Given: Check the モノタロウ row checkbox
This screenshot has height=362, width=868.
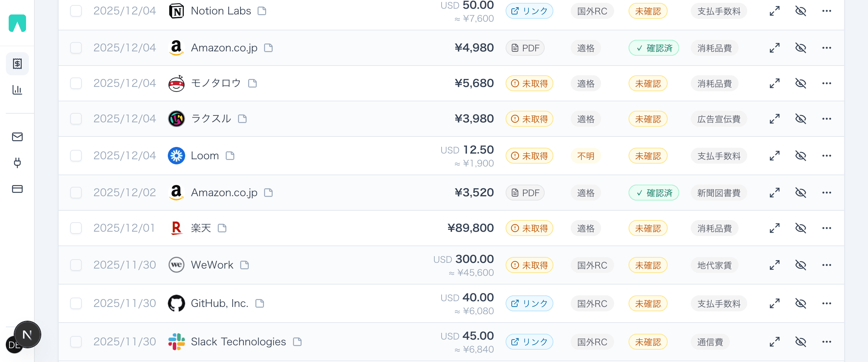Looking at the screenshot, I should 76,83.
